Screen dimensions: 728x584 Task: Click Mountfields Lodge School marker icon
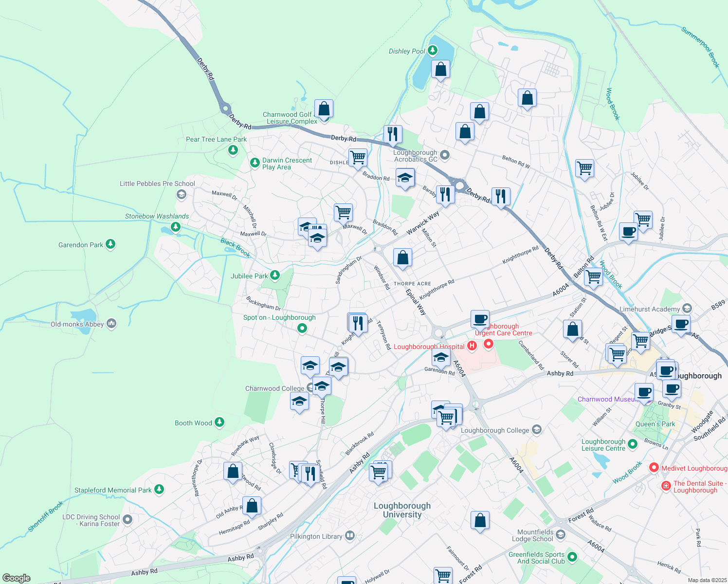561,535
